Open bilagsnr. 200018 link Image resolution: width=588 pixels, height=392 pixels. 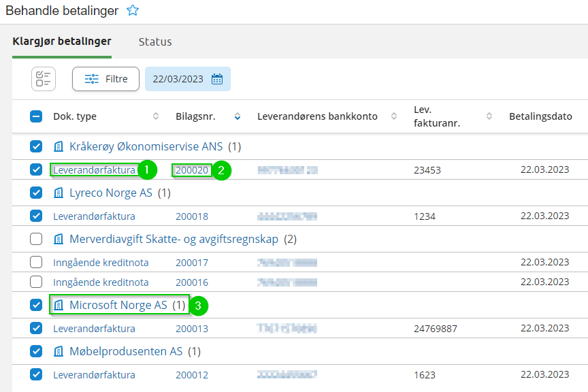[x=192, y=216]
